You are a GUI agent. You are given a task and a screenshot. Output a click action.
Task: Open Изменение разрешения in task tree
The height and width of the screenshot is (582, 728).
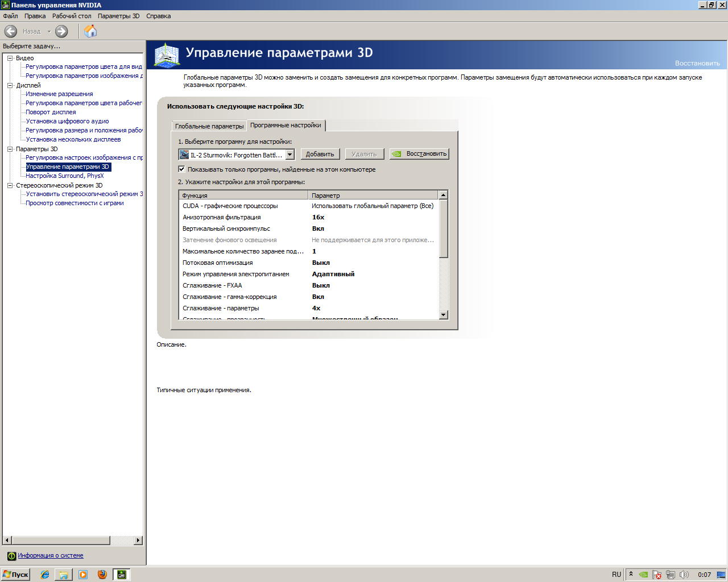pyautogui.click(x=59, y=94)
